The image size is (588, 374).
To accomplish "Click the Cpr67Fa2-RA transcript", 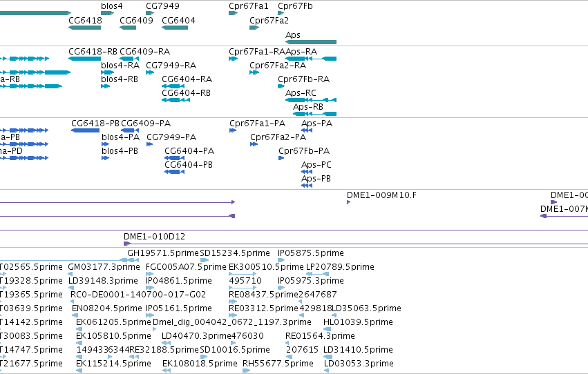I will tap(254, 72).
